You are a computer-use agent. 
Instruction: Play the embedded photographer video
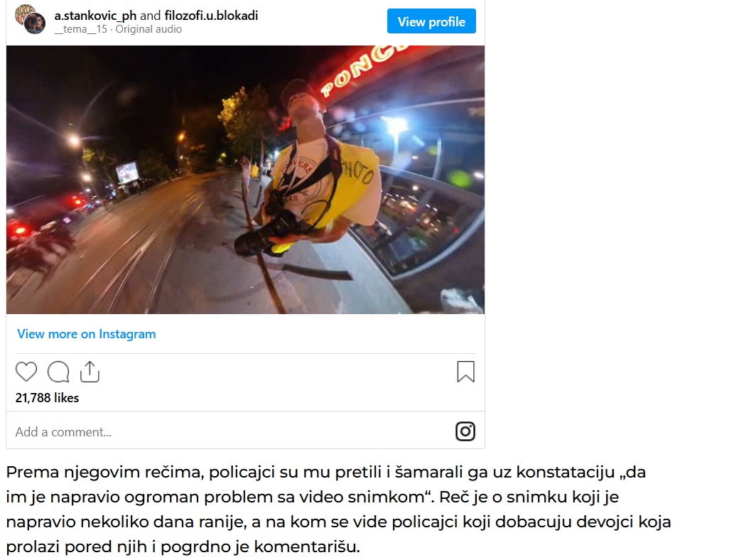(245, 180)
